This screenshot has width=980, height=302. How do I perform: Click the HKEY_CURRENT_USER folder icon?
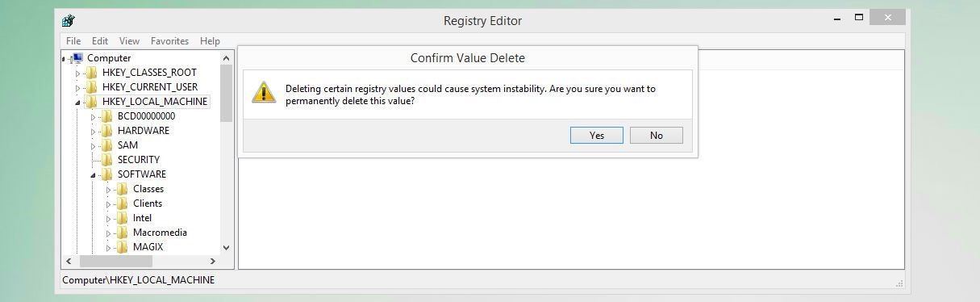[92, 87]
